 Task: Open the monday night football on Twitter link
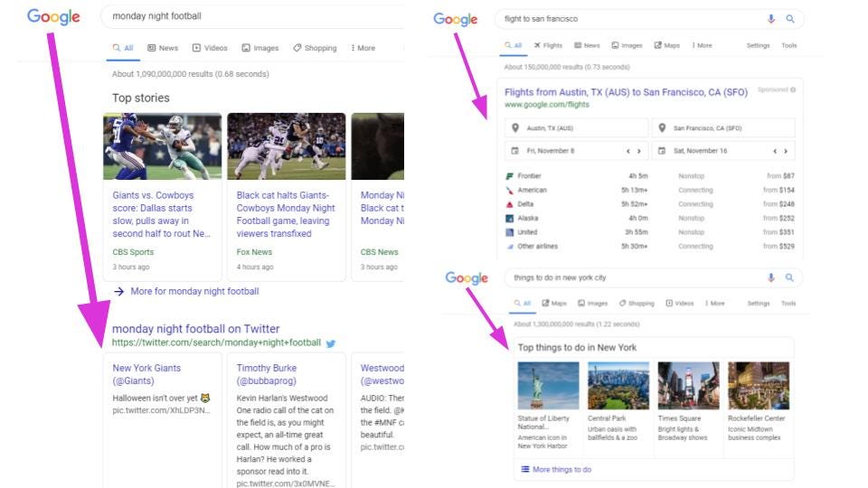click(x=195, y=329)
